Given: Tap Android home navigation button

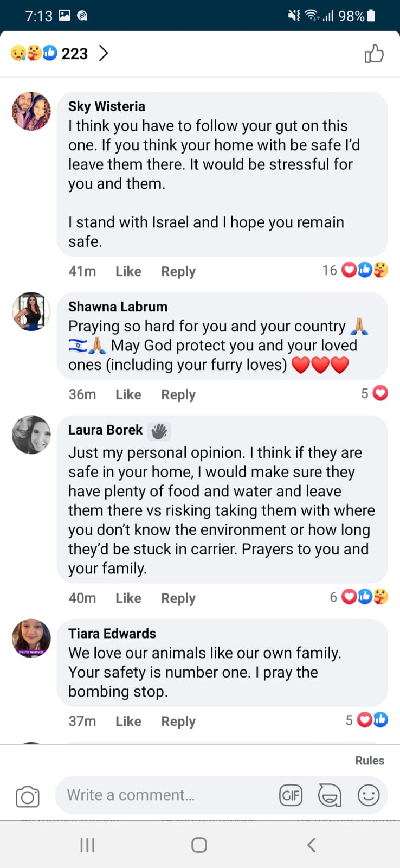Looking at the screenshot, I should [x=199, y=845].
